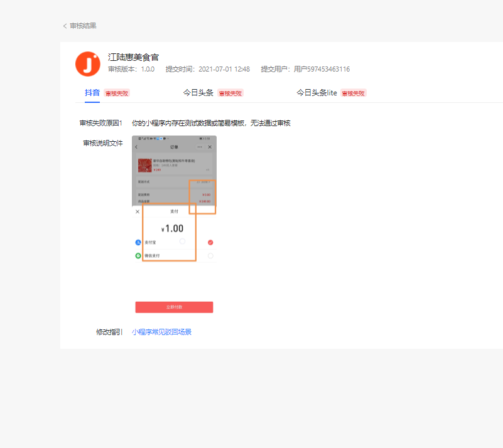This screenshot has width=503, height=448.
Task: Select the 微信支付 radio button
Action: [210, 256]
